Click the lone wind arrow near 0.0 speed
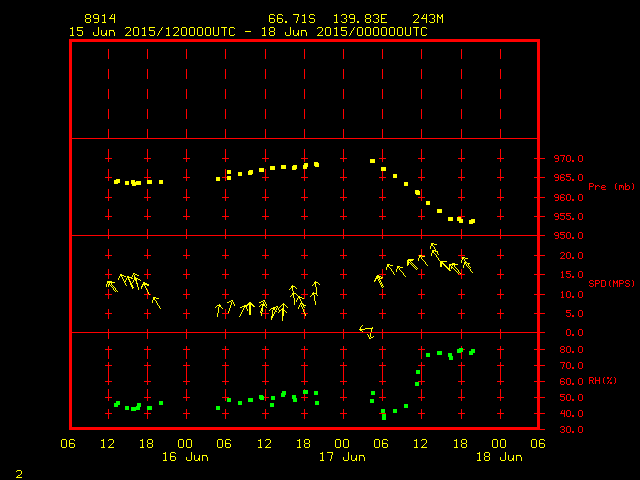640x480 pixels. pyautogui.click(x=367, y=331)
